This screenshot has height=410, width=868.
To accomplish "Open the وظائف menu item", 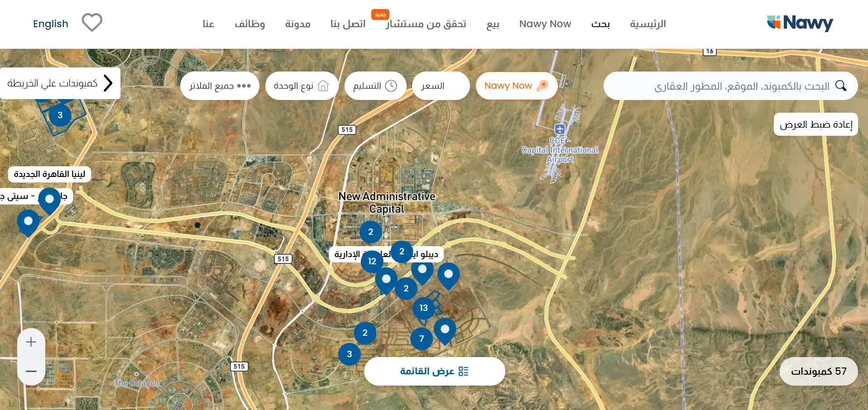I will click(249, 24).
